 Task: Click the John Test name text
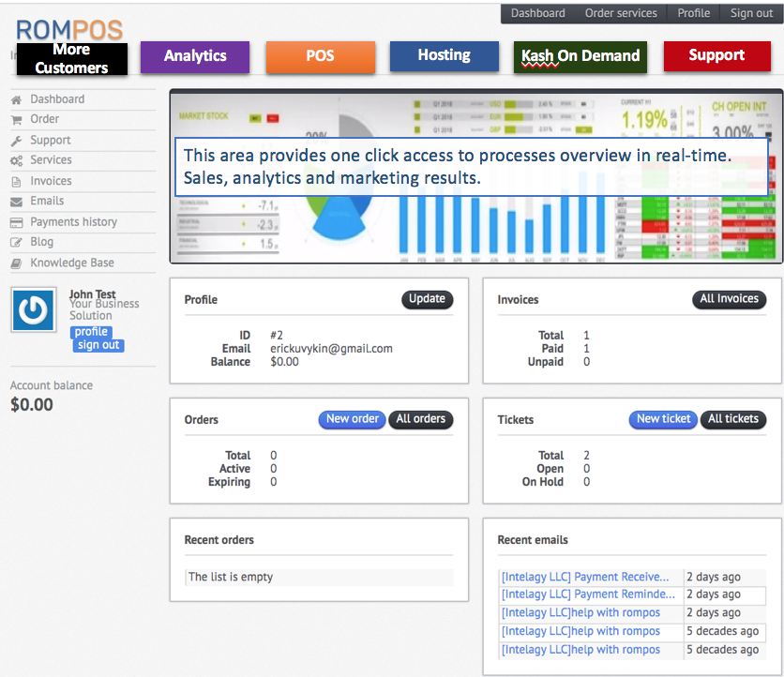coord(93,294)
